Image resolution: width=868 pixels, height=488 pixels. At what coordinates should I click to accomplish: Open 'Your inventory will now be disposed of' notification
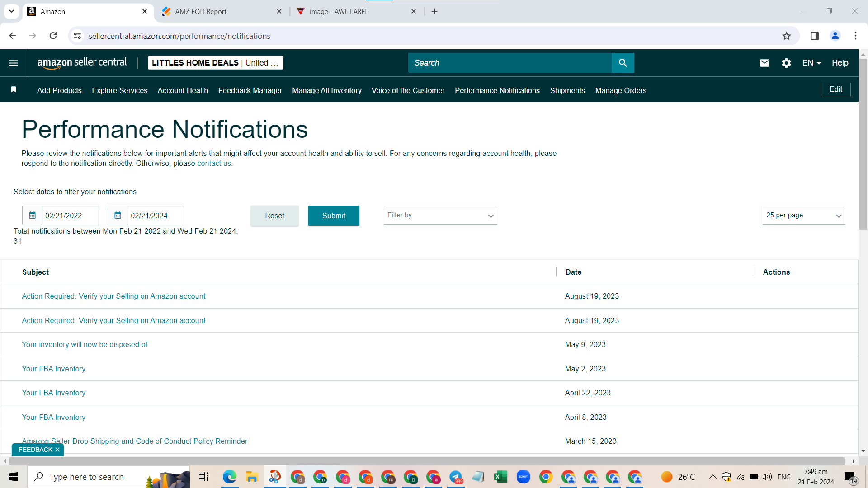pos(85,344)
